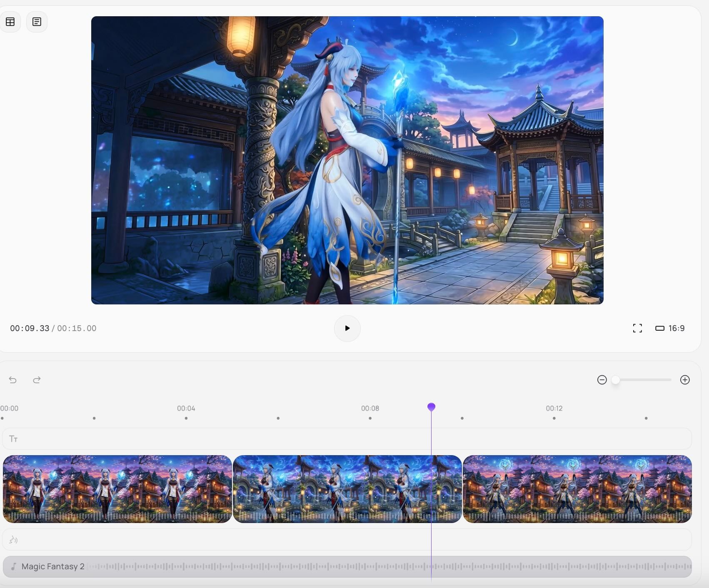Select the third video clip in timeline
This screenshot has height=588, width=709.
tap(577, 489)
